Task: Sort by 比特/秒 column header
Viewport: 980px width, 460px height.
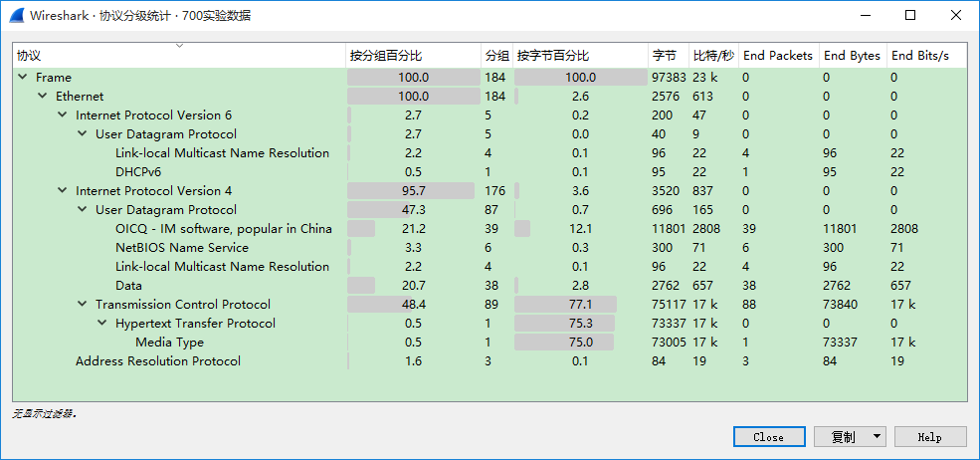Action: pyautogui.click(x=713, y=55)
